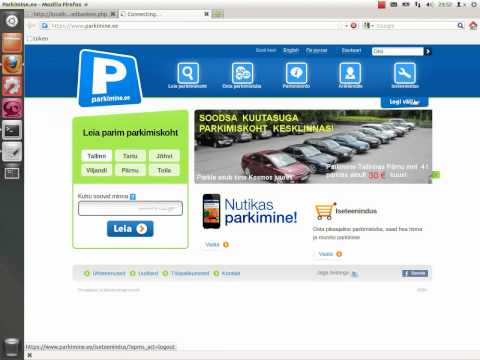Click the blue help icon beside Kuhu soovid minna
Viewport: 480px width, 360px height.
[133, 197]
